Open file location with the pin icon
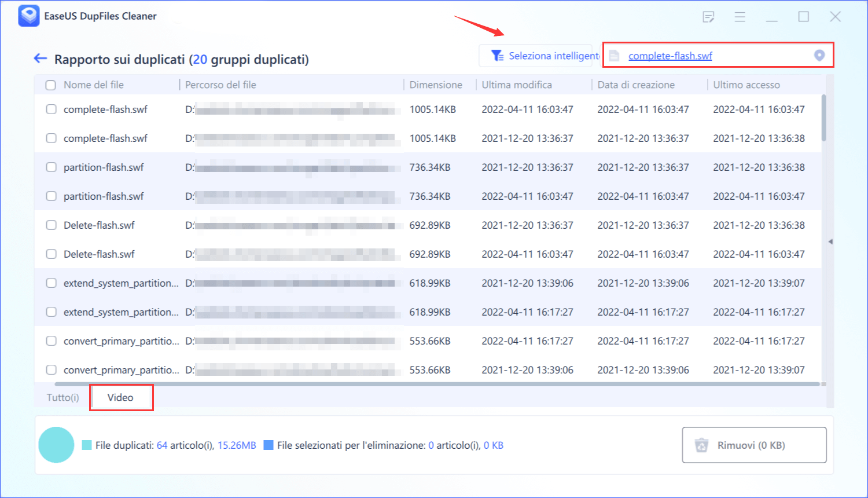868x498 pixels. 819,55
